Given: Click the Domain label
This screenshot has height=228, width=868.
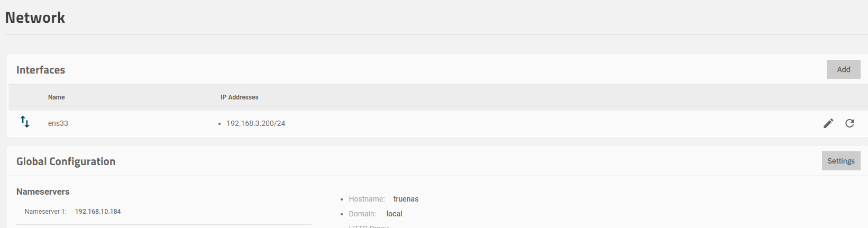Looking at the screenshot, I should click(x=362, y=214).
